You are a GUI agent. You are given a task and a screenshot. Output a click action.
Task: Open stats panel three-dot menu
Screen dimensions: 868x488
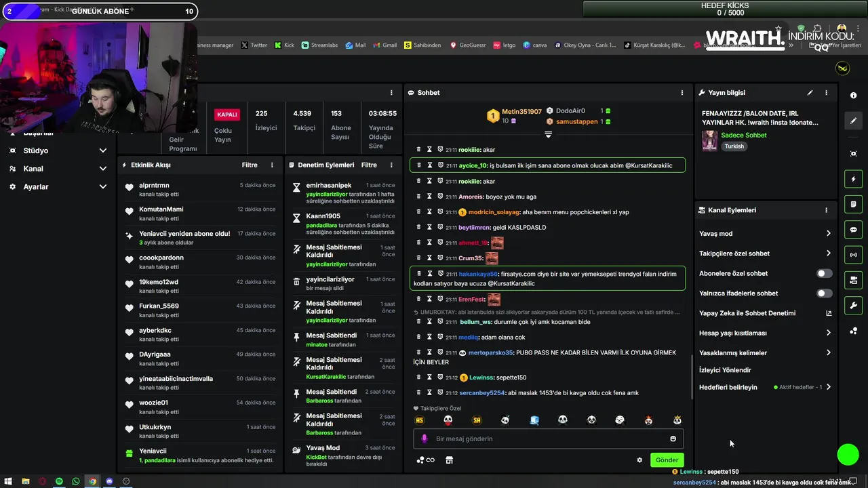click(x=391, y=93)
